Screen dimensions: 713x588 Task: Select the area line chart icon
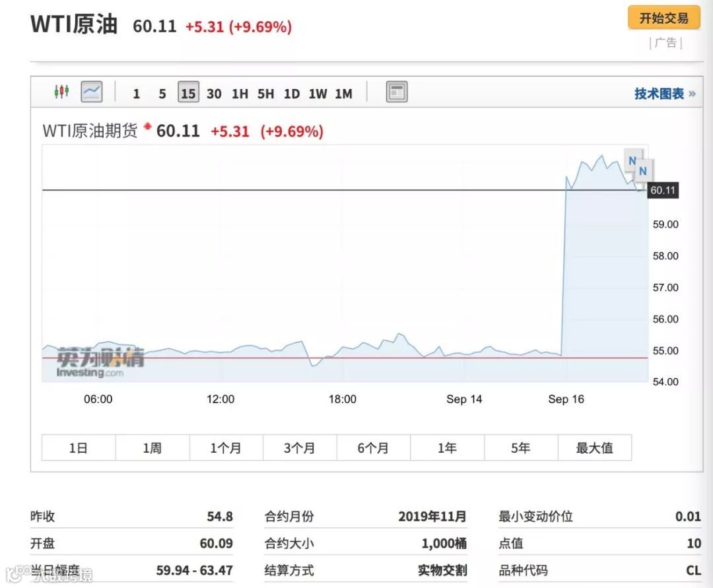coord(91,92)
